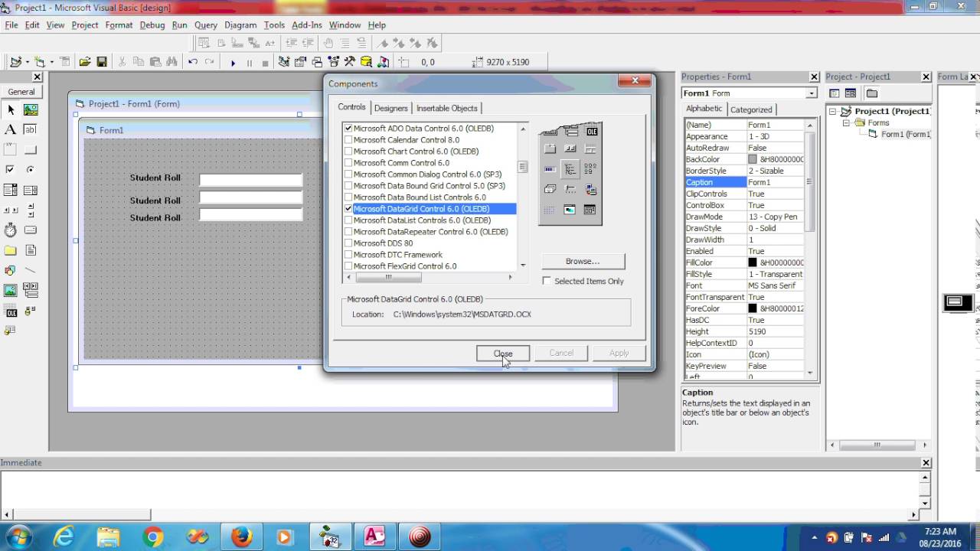Viewport: 980px width, 551px height.
Task: Click the Toolbox (hammer and wrench) icon
Action: (x=350, y=62)
